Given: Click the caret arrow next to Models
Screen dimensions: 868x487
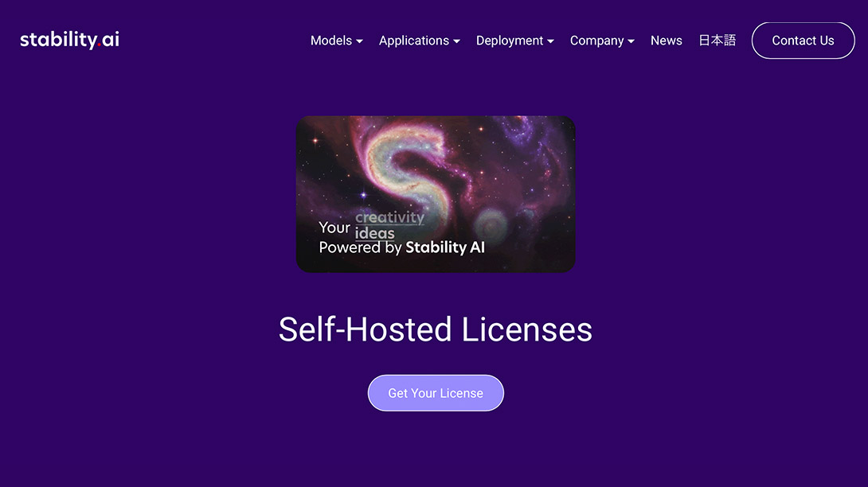Looking at the screenshot, I should pyautogui.click(x=359, y=41).
